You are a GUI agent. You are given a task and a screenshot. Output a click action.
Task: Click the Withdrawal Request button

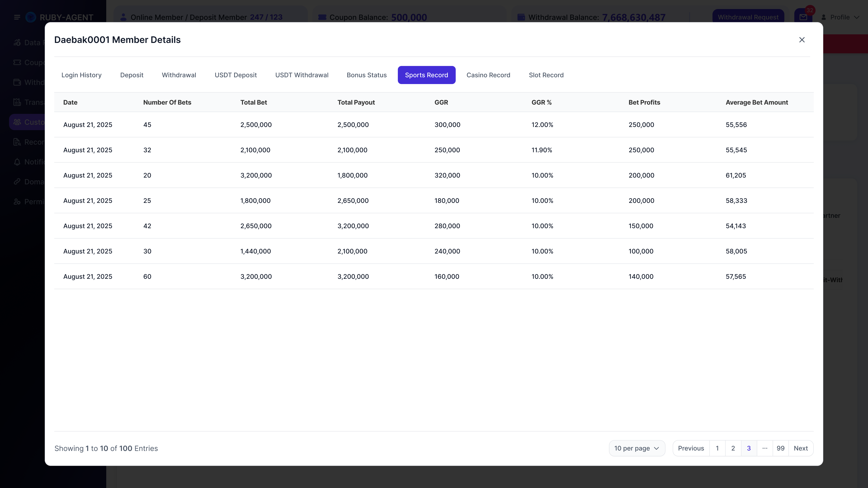[748, 17]
